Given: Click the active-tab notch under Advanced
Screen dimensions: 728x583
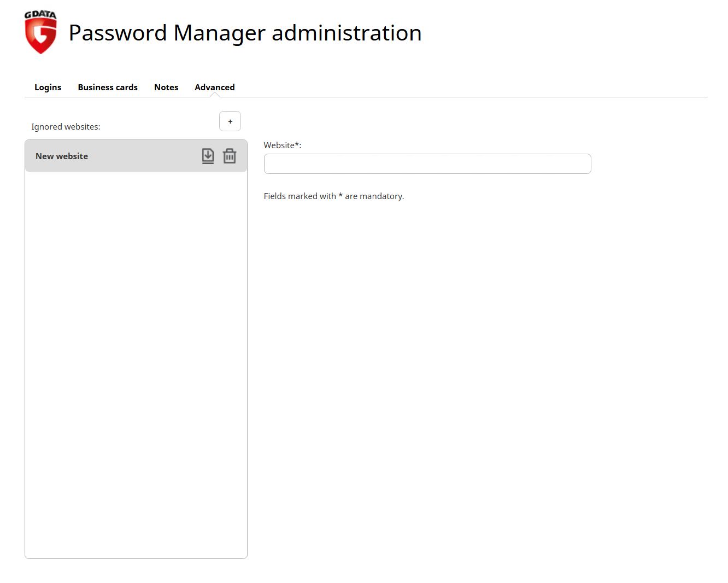Looking at the screenshot, I should pyautogui.click(x=215, y=95).
